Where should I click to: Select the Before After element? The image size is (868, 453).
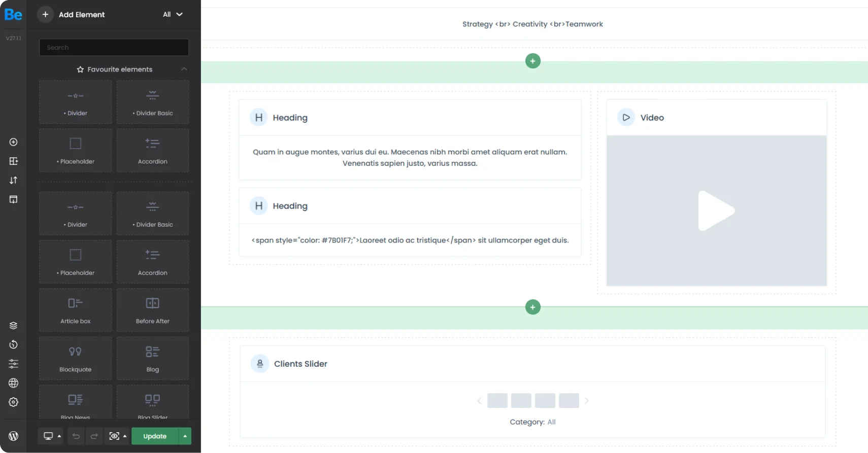[x=153, y=310]
